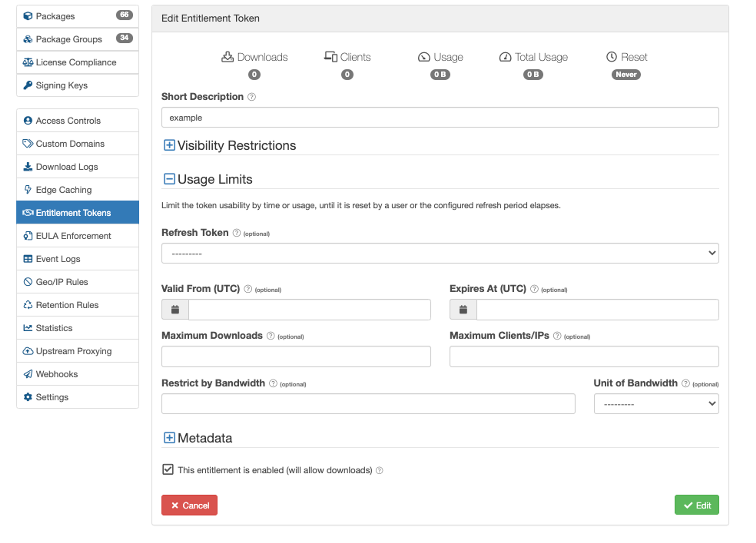Collapse the Usage Limits section
Screen dimensions: 756x543
click(169, 179)
